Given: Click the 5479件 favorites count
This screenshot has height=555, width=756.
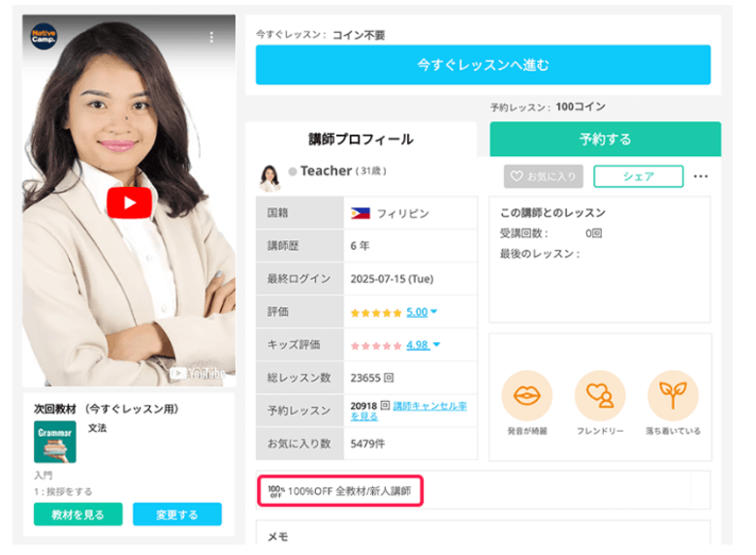Looking at the screenshot, I should point(367,444).
